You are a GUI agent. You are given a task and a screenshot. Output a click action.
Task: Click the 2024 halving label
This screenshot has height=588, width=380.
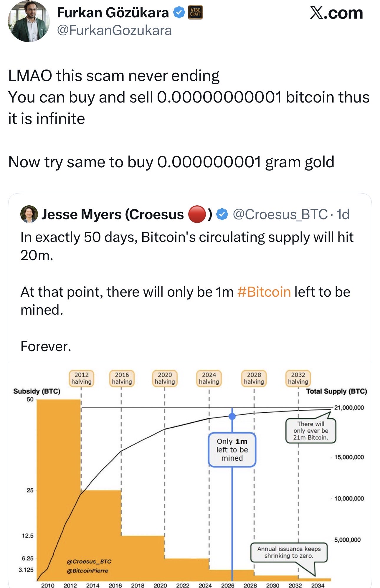point(209,378)
